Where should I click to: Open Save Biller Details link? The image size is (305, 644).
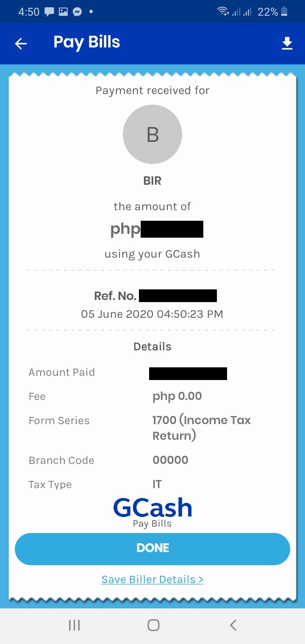click(x=152, y=579)
